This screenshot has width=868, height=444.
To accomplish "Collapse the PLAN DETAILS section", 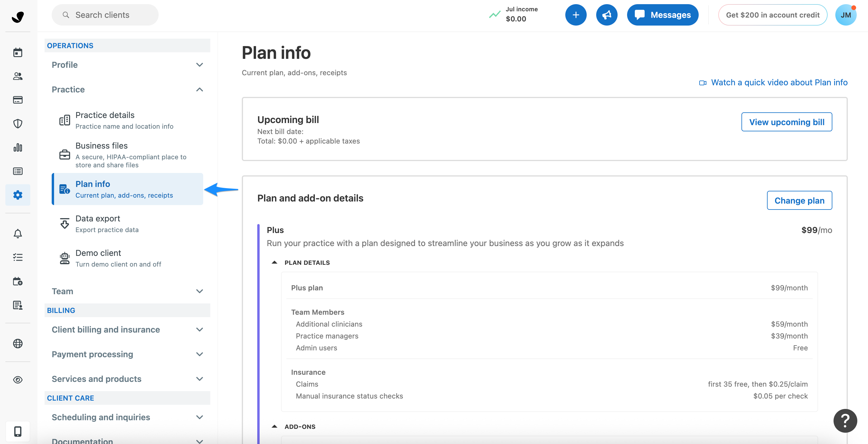I will [x=274, y=262].
